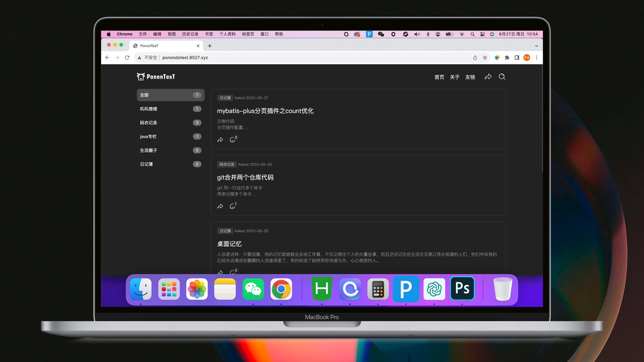This screenshot has height=362, width=644.
Task: Open the 关于 page link
Action: [x=455, y=77]
